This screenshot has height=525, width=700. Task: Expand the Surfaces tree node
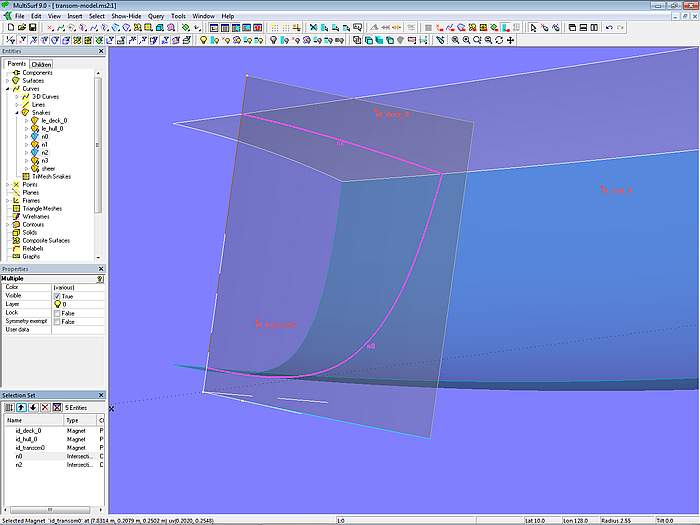tap(8, 80)
